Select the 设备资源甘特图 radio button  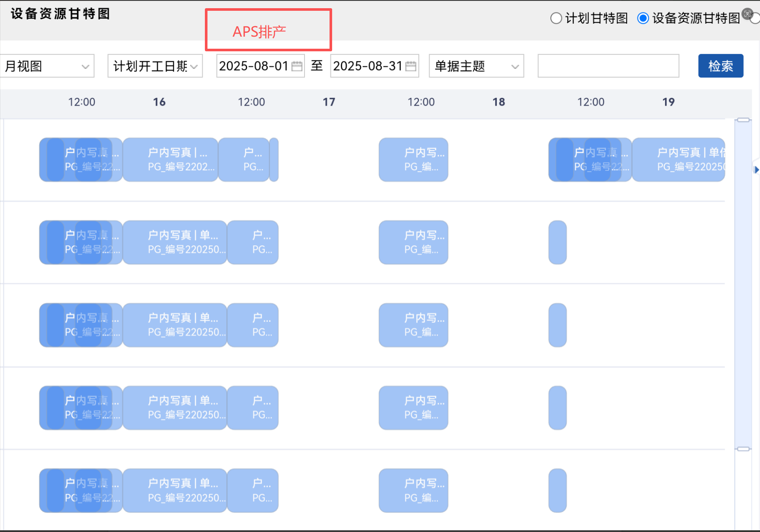click(643, 18)
